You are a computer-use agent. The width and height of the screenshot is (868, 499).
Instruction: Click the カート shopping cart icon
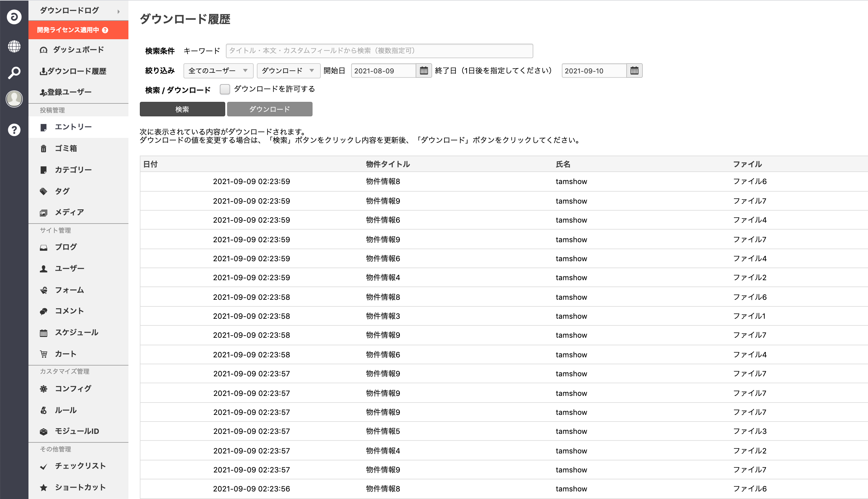pyautogui.click(x=44, y=354)
